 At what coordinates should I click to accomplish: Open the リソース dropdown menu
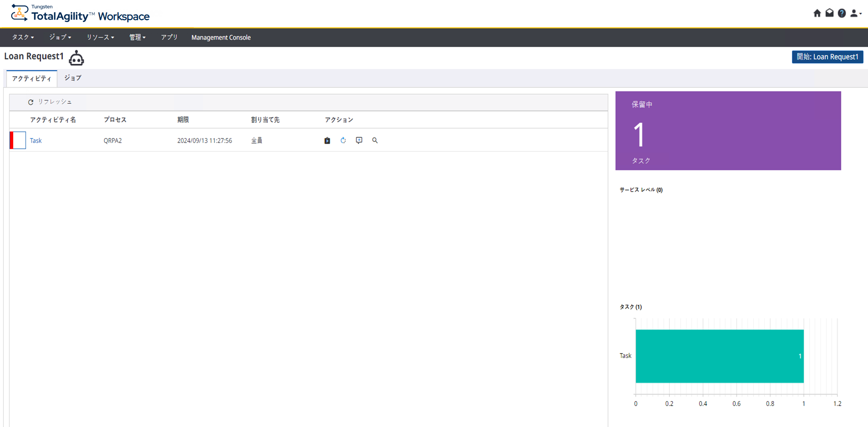tap(100, 37)
